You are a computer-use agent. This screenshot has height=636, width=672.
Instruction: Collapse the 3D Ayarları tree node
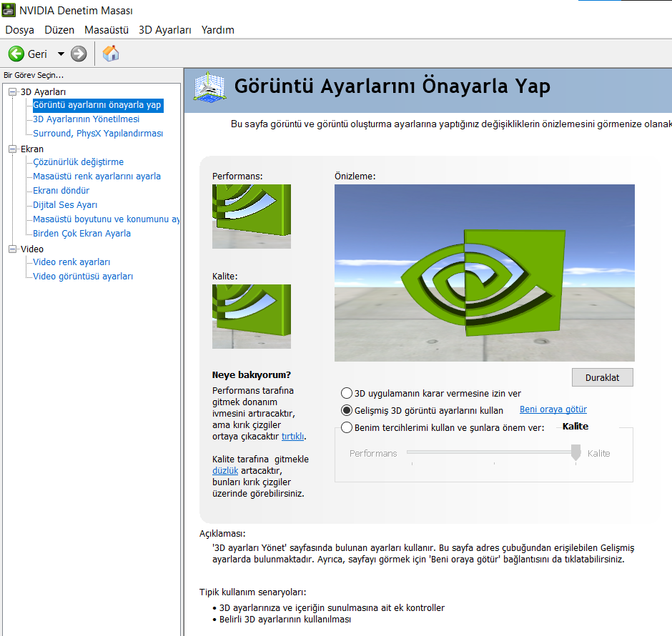click(x=13, y=91)
